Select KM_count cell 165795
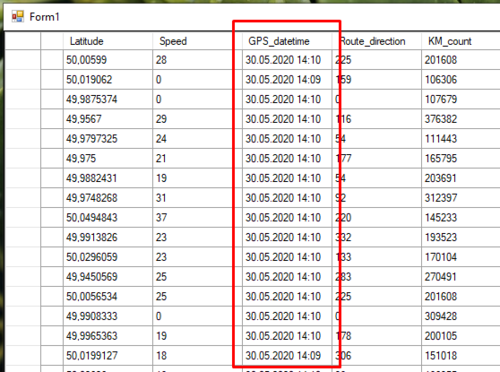 (x=461, y=158)
